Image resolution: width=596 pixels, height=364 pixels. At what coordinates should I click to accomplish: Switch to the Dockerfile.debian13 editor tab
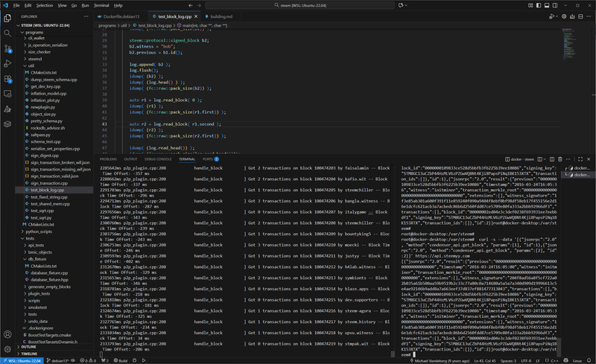tap(121, 16)
